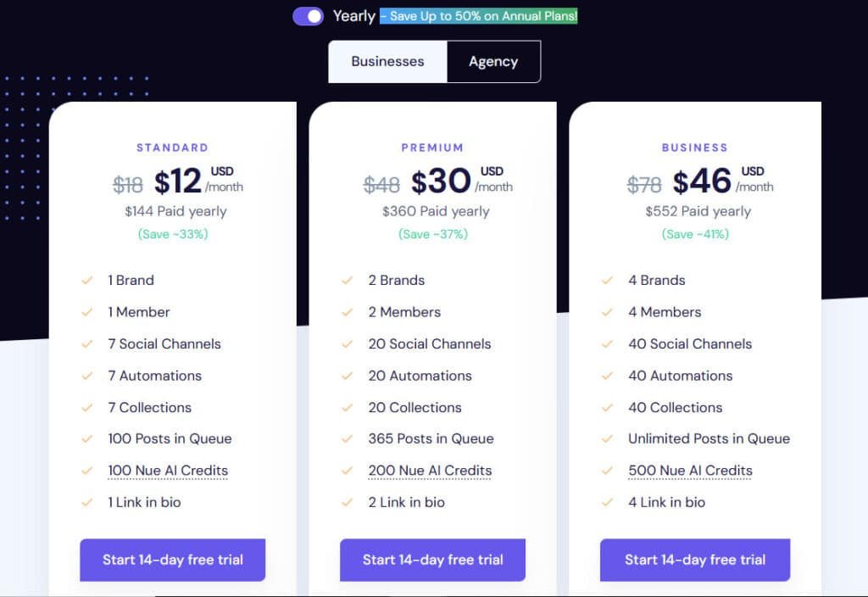Click the checkmark beside 4 Members

608,311
